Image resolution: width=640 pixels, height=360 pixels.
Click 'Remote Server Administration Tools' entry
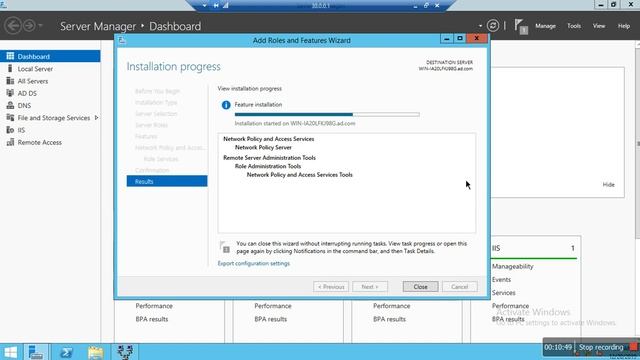pos(269,158)
